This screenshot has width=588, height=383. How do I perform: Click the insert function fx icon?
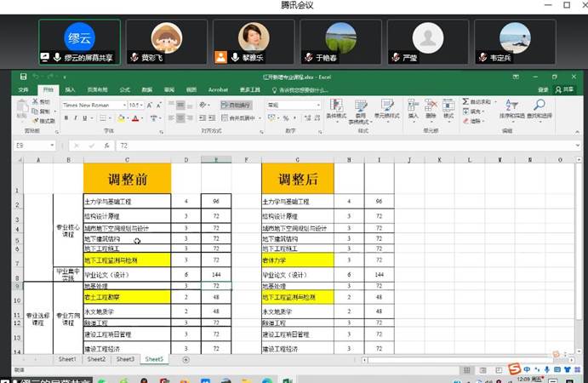107,146
